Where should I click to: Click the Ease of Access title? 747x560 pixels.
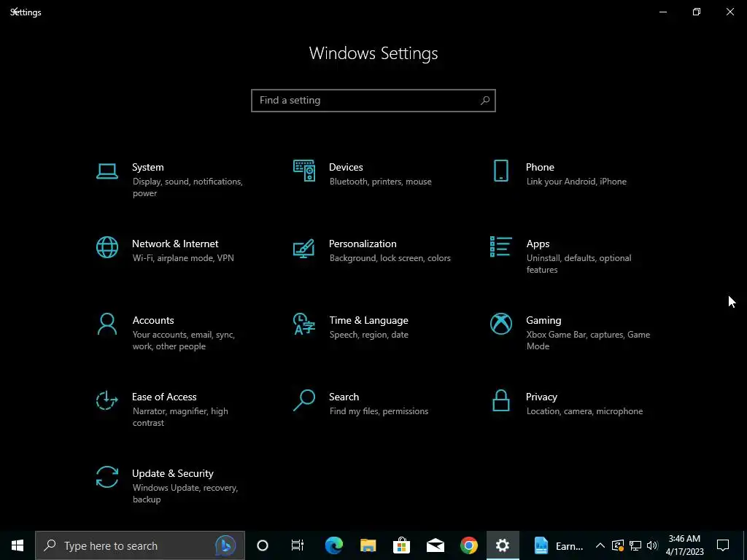pos(164,397)
